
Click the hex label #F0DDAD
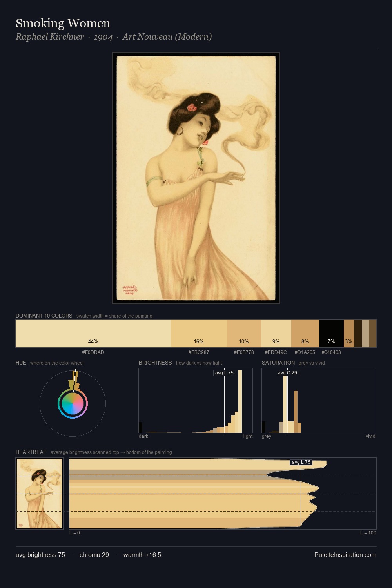click(93, 352)
